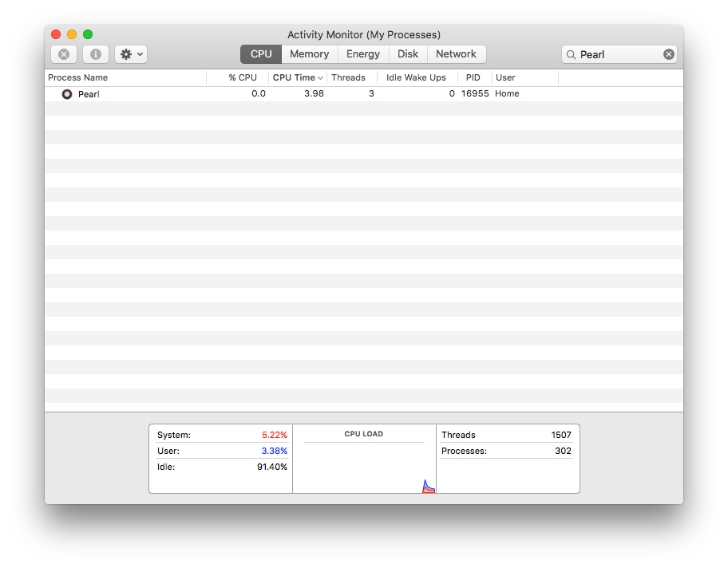This screenshot has height=568, width=728.
Task: Switch to the Network tab
Action: [x=456, y=54]
